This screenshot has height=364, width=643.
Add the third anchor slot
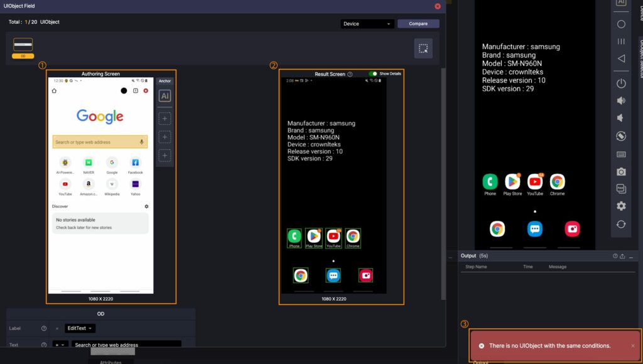pyautogui.click(x=165, y=156)
